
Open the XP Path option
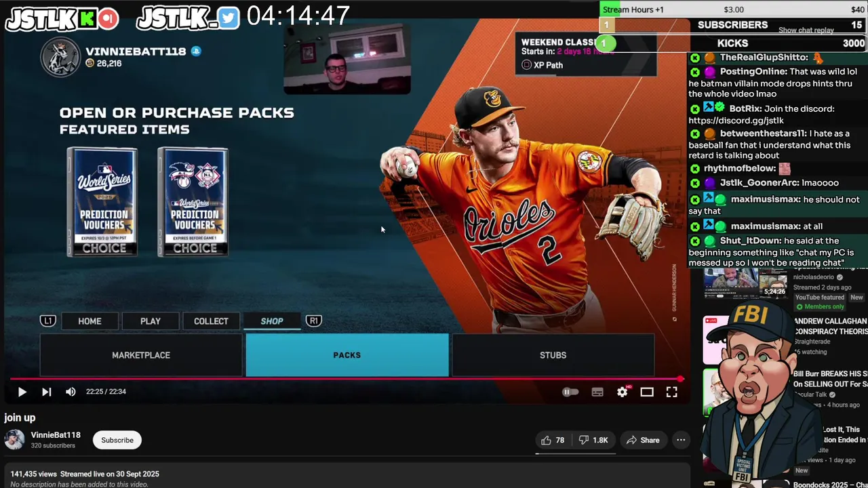tap(542, 65)
